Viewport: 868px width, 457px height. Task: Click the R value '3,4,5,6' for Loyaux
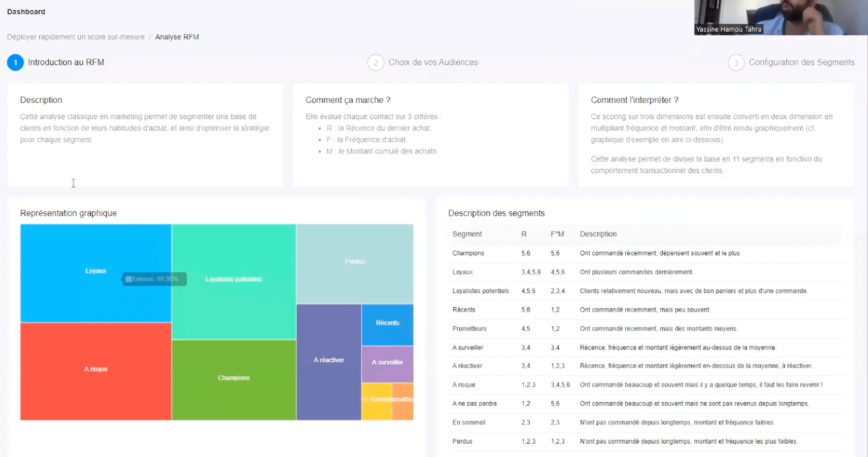[x=531, y=272]
